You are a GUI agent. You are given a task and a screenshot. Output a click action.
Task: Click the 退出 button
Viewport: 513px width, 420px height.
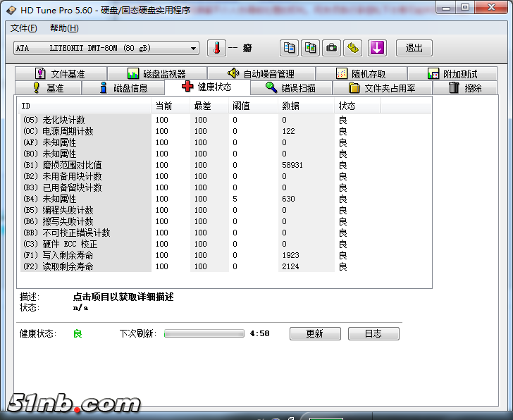point(414,48)
